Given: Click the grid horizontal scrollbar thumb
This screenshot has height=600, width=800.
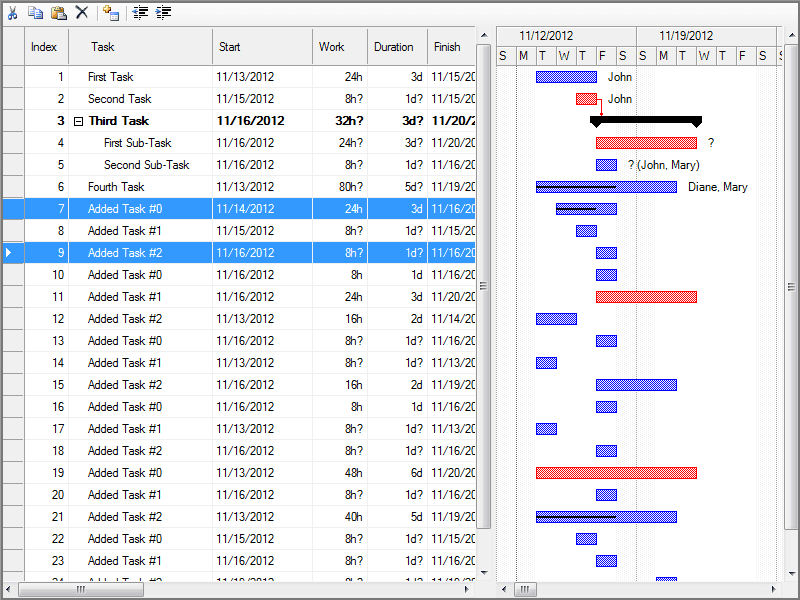Looking at the screenshot, I should pos(81,589).
